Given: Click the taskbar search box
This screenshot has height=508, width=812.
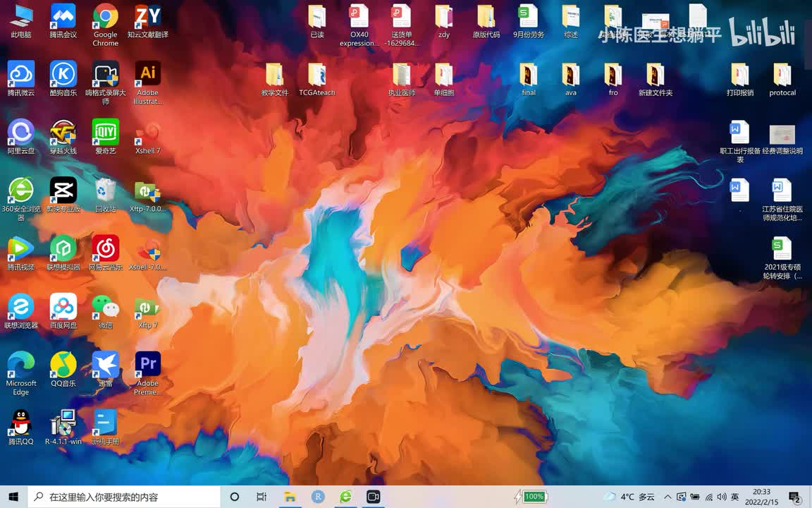Looking at the screenshot, I should [124, 497].
